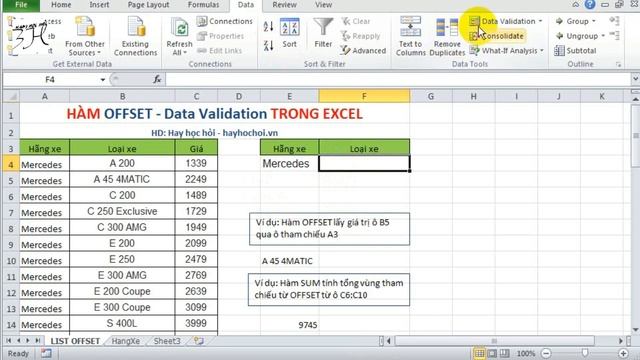This screenshot has height=360, width=640.
Task: Sort Z to A descending
Action: 269,45
